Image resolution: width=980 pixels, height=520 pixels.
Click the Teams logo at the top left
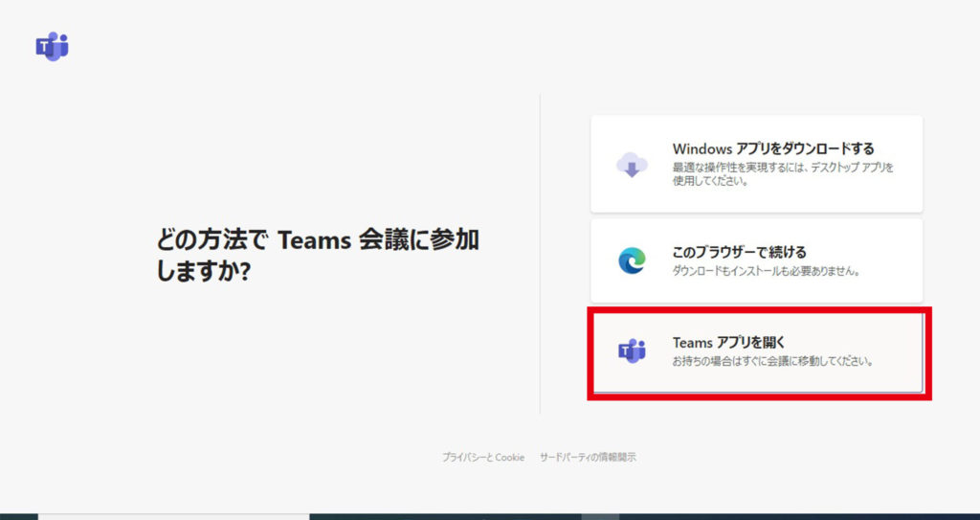[52, 46]
